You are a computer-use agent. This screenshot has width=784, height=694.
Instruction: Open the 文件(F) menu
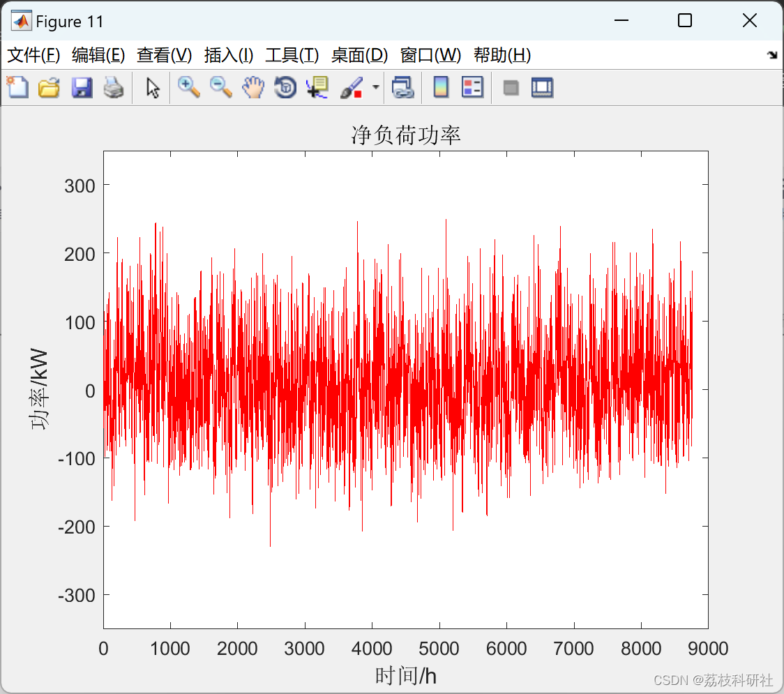33,55
